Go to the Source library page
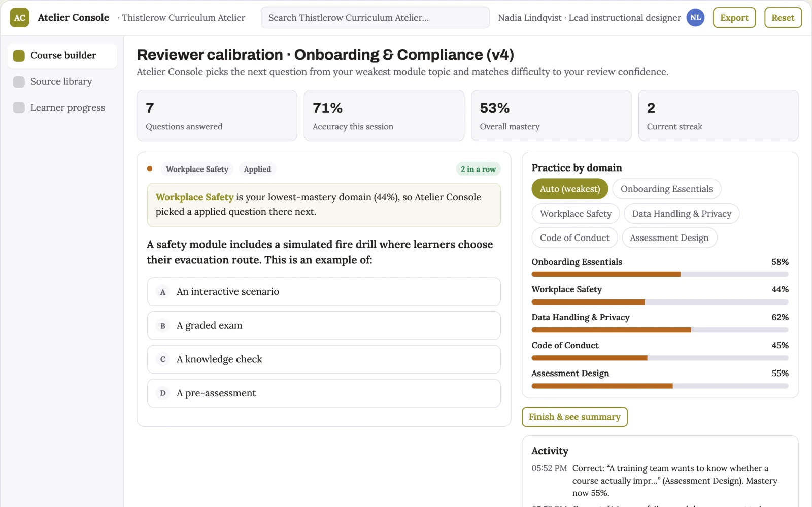Viewport: 812px width, 507px height. [x=62, y=82]
